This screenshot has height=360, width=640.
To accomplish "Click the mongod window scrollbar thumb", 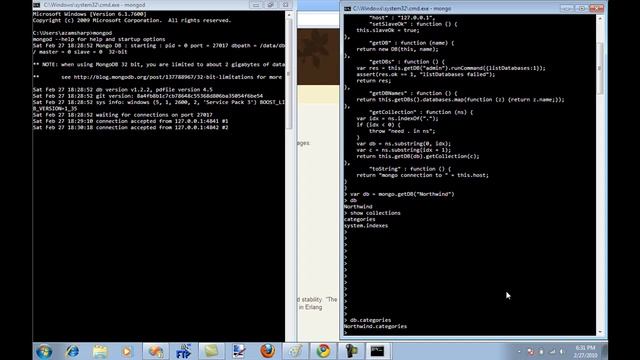I will [289, 73].
